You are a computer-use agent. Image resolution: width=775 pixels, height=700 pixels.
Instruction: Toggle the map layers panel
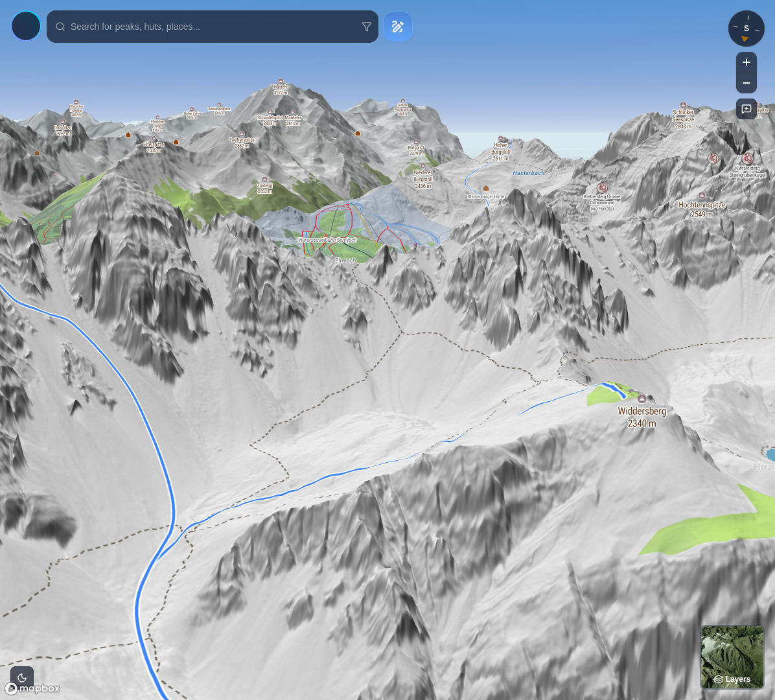point(732,656)
